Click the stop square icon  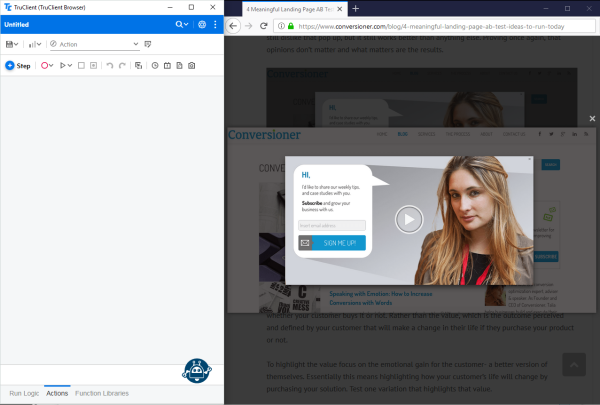coord(81,66)
